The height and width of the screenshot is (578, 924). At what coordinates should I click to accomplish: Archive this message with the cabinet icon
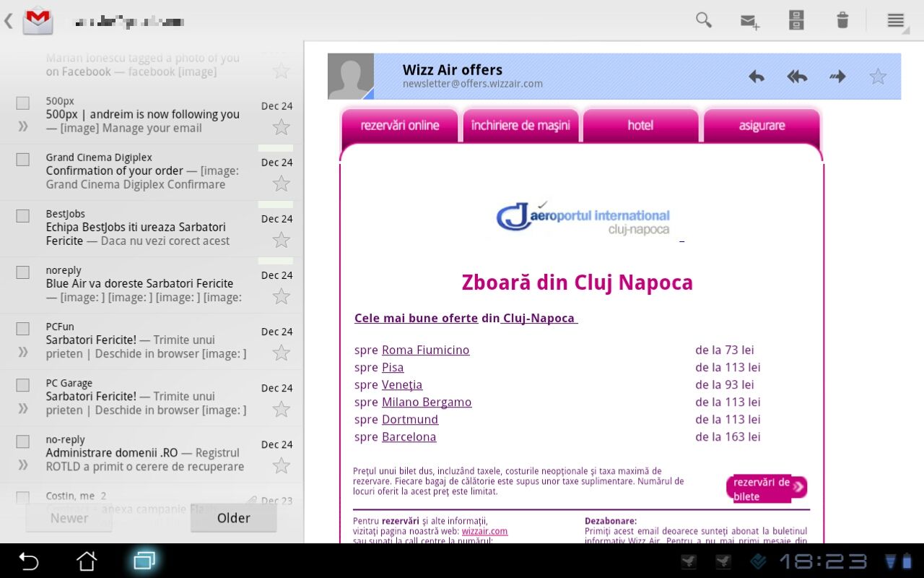(796, 20)
